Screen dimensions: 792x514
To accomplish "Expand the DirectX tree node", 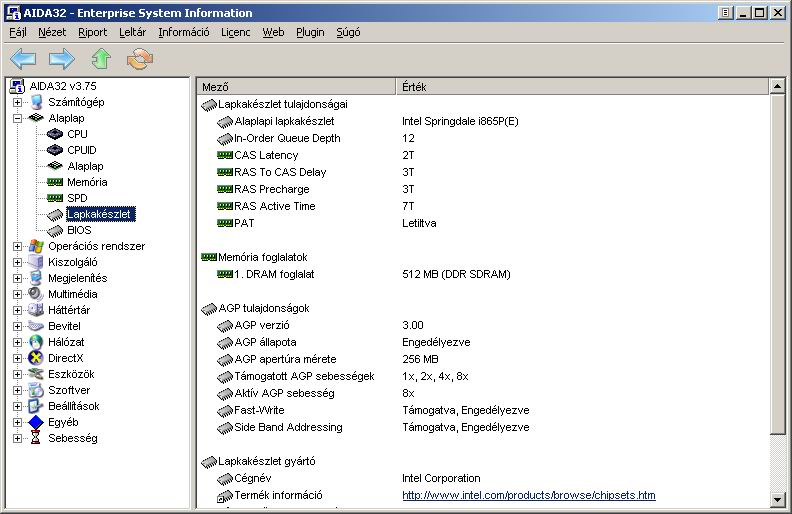I will tap(18, 358).
